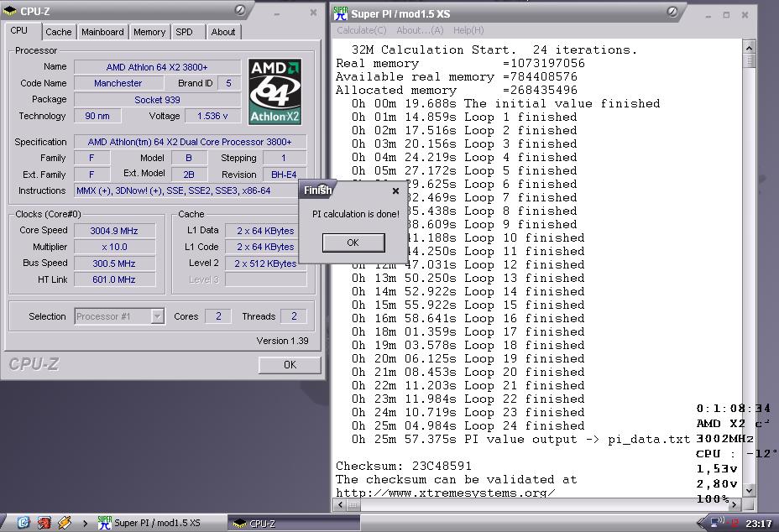Screen dimensions: 779x532
Task: Click the Cores count value
Action: click(218, 316)
